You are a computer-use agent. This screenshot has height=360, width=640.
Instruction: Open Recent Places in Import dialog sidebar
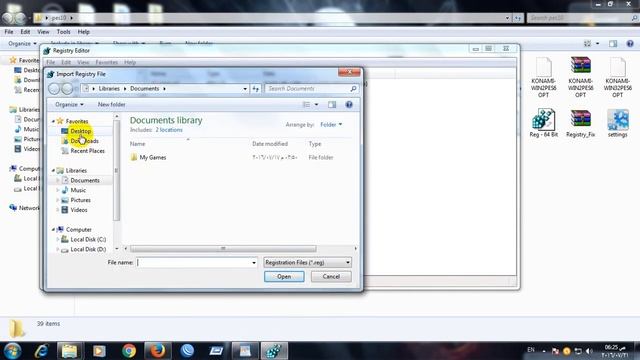[x=87, y=151]
